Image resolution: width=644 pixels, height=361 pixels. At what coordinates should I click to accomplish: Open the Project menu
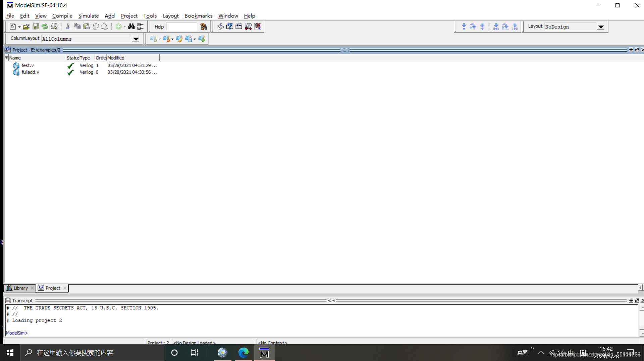129,16
